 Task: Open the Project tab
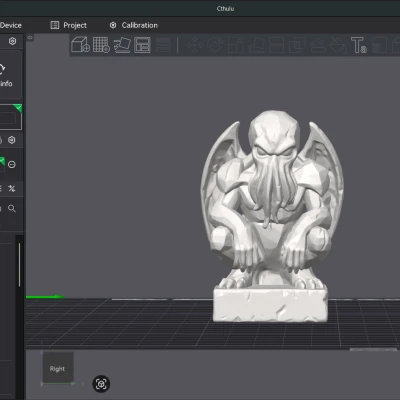68,25
